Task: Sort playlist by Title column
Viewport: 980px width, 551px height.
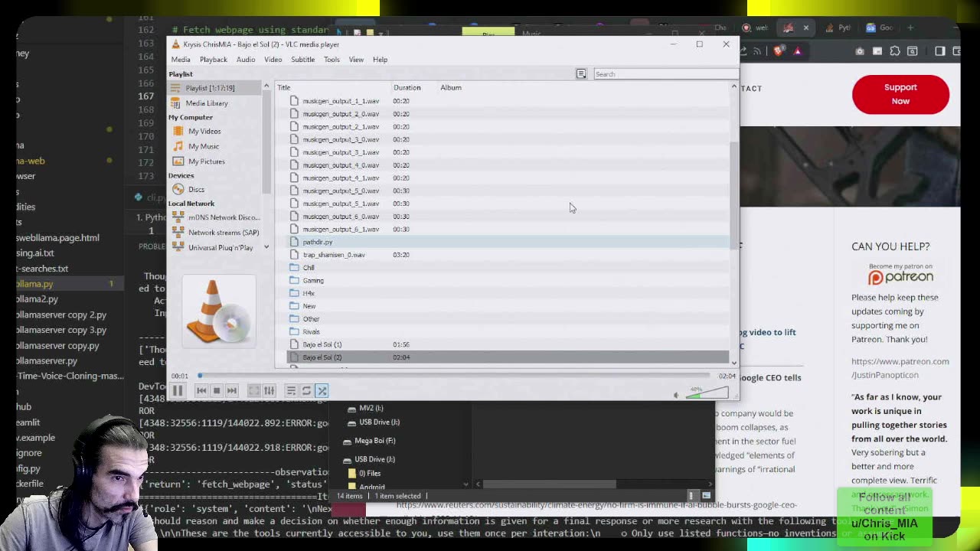Action: 333,88
